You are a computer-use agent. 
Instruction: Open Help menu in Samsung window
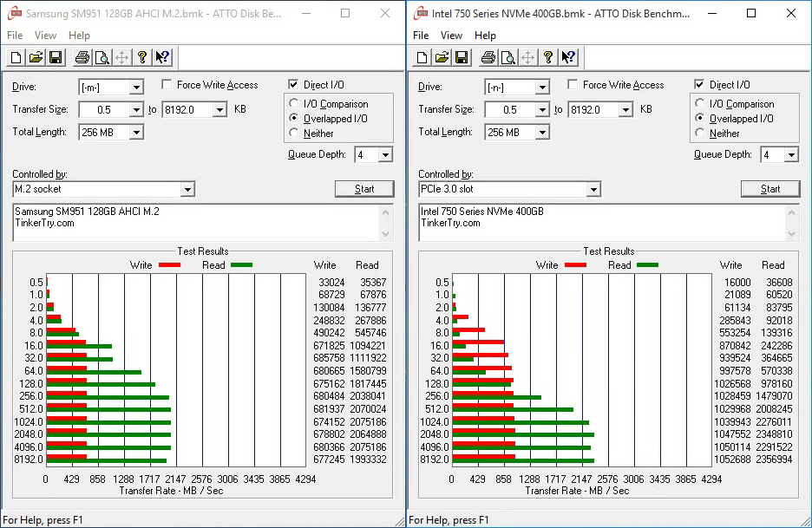[x=79, y=36]
